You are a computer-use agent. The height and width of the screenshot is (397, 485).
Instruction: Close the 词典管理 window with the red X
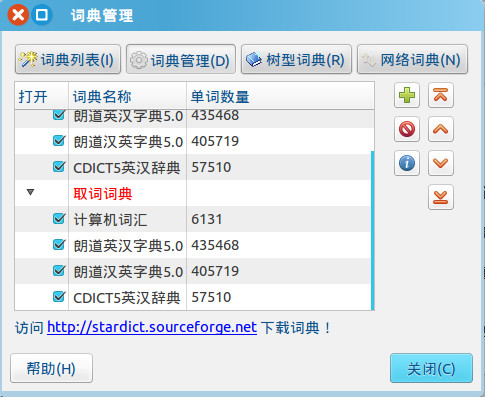tap(18, 15)
